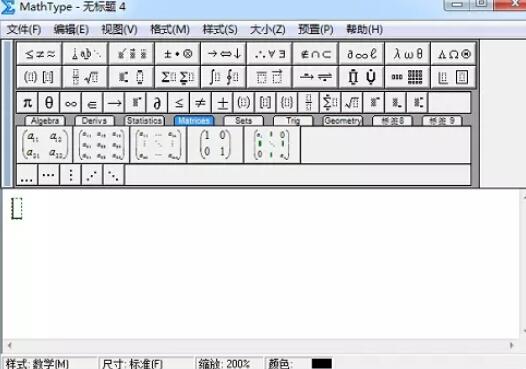Open the miscellaneous symbols palette (∂∞ℓ)
Screen dimensions: 526x369
point(362,54)
